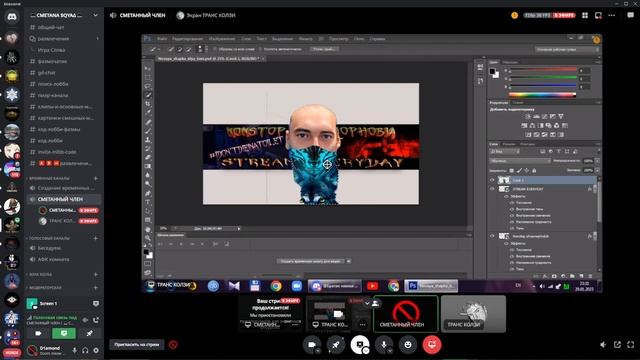Toggle headphones deafen in the user panel
Viewport: 640px width, 360px height.
click(x=85, y=350)
